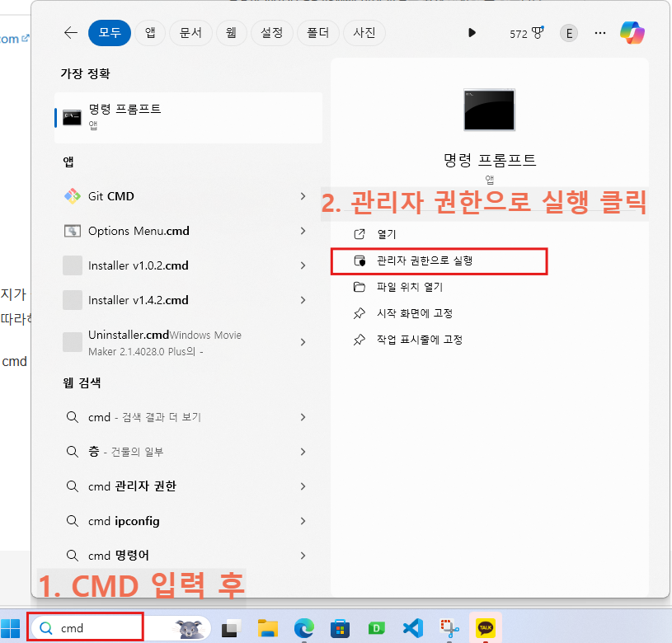
Task: Click the 명령 프롬프트 terminal preview icon
Action: point(489,109)
